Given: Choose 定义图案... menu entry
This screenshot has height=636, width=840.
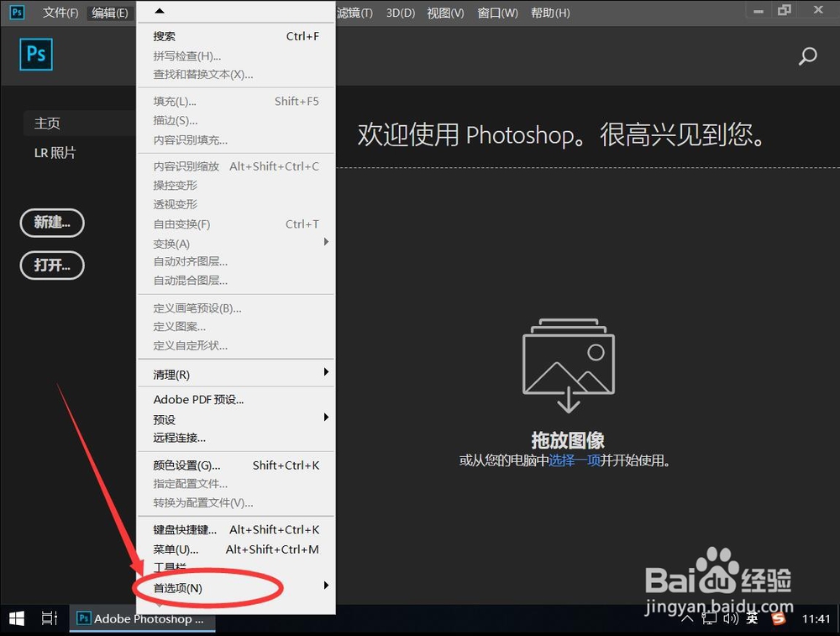Looking at the screenshot, I should click(x=236, y=326).
